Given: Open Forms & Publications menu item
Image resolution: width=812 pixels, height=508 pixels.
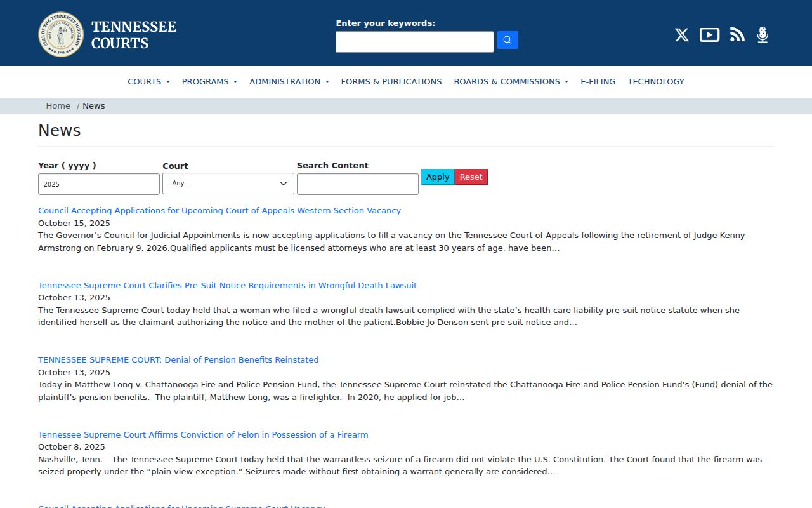Looking at the screenshot, I should pyautogui.click(x=391, y=81).
